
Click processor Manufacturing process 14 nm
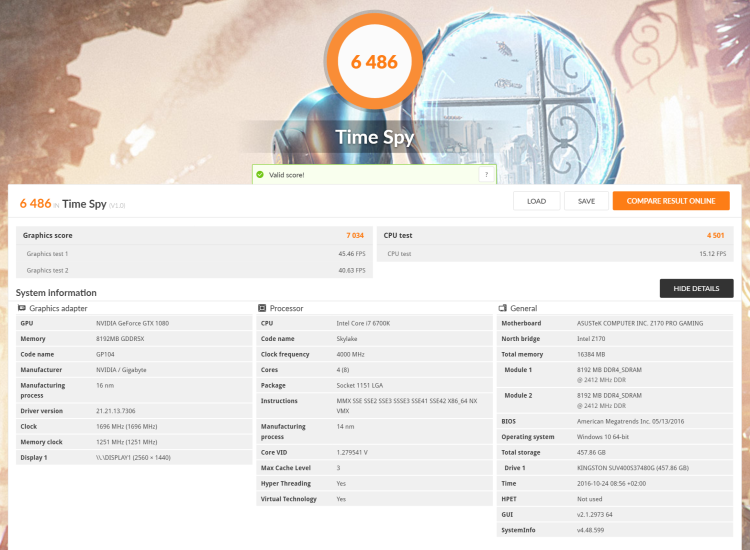pyautogui.click(x=345, y=427)
